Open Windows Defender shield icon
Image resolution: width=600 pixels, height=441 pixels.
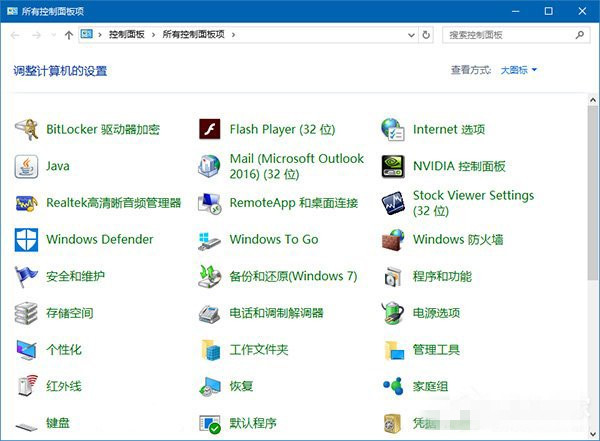point(27,240)
